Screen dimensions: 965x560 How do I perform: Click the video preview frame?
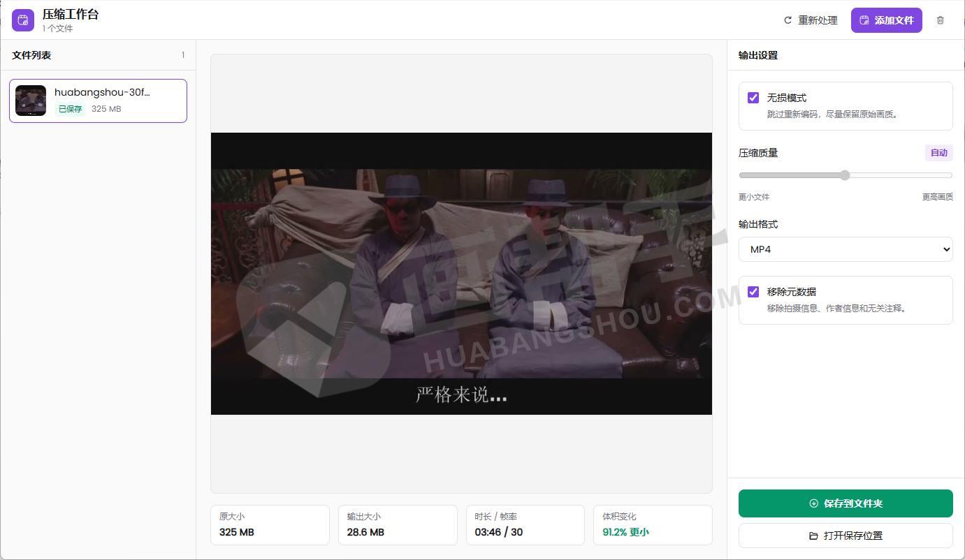pyautogui.click(x=461, y=274)
